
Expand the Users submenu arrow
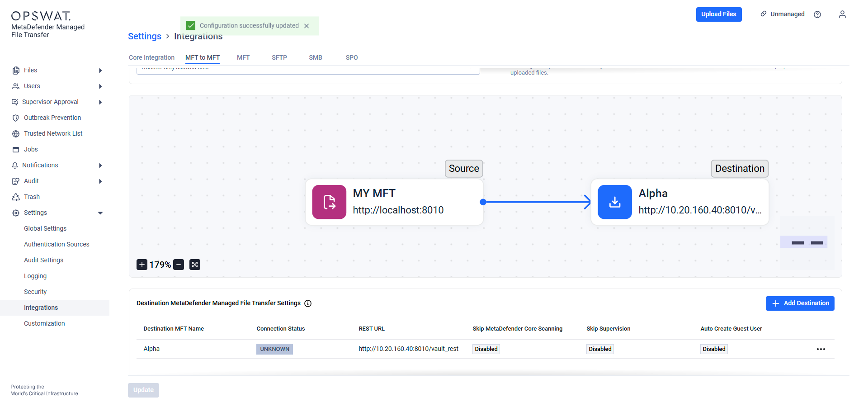point(100,86)
